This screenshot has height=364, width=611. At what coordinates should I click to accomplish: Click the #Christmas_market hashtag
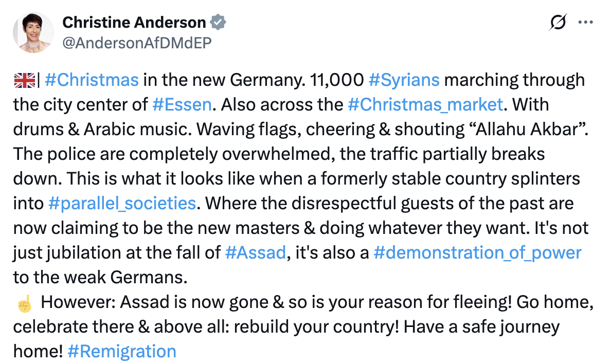click(425, 105)
